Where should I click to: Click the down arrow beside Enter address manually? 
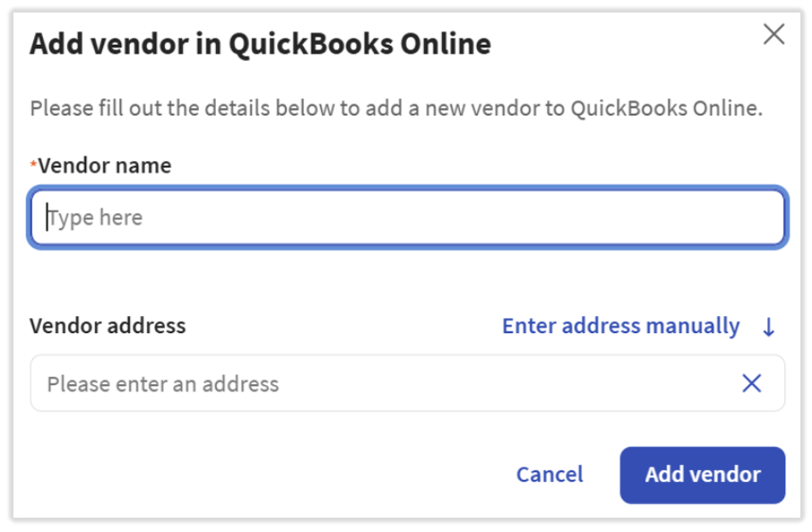click(768, 327)
